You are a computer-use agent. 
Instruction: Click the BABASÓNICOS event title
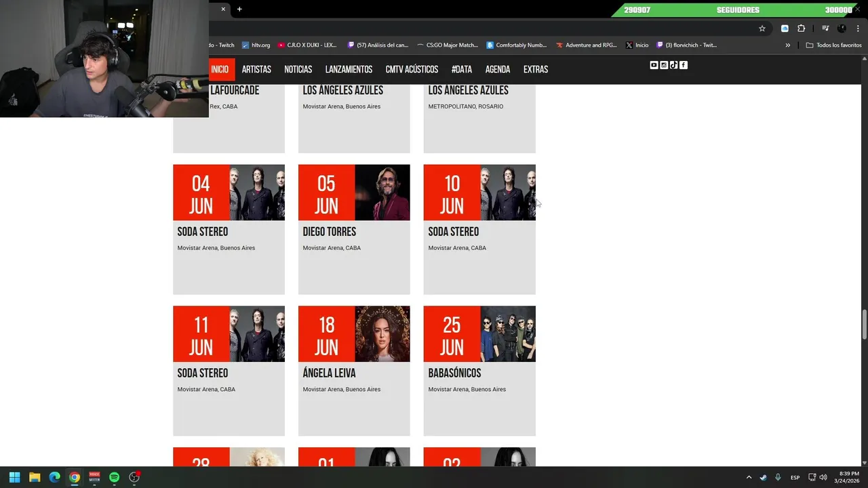pos(454,373)
